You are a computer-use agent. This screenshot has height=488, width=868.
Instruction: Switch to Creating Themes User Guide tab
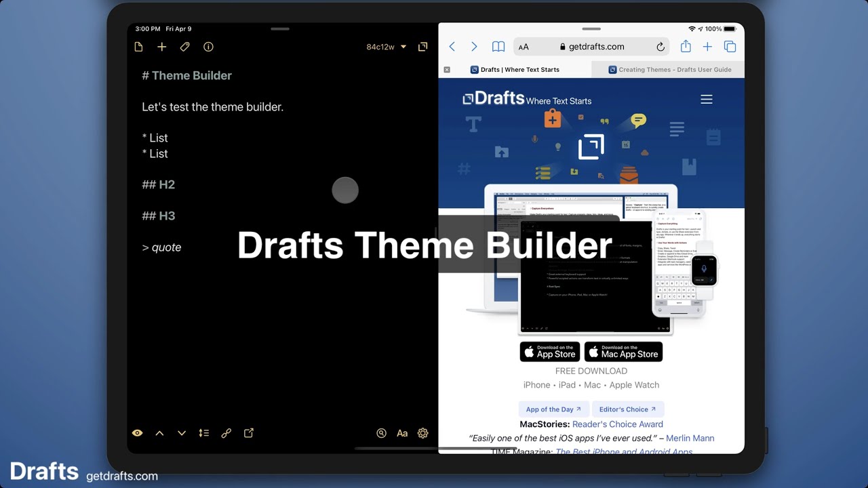coord(668,70)
